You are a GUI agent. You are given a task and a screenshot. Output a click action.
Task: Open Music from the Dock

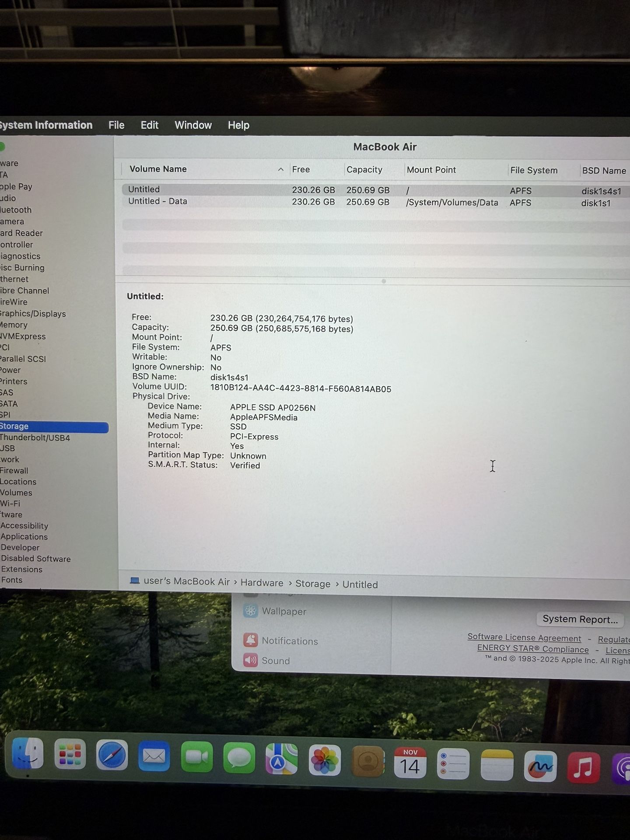[x=584, y=768]
